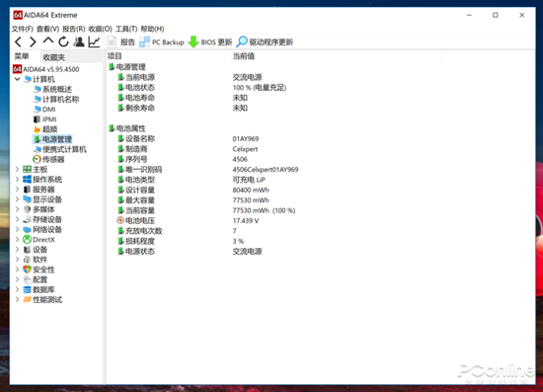Screen dimensions: 543x392
Task: Select 便携式计算机 in the tree
Action: (x=60, y=150)
